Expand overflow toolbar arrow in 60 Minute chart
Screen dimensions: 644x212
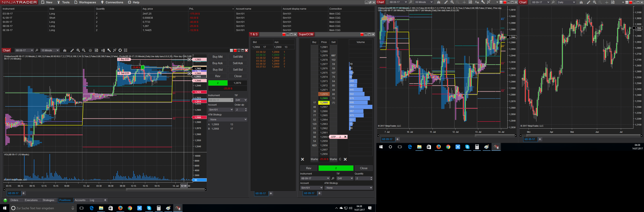(x=497, y=2)
